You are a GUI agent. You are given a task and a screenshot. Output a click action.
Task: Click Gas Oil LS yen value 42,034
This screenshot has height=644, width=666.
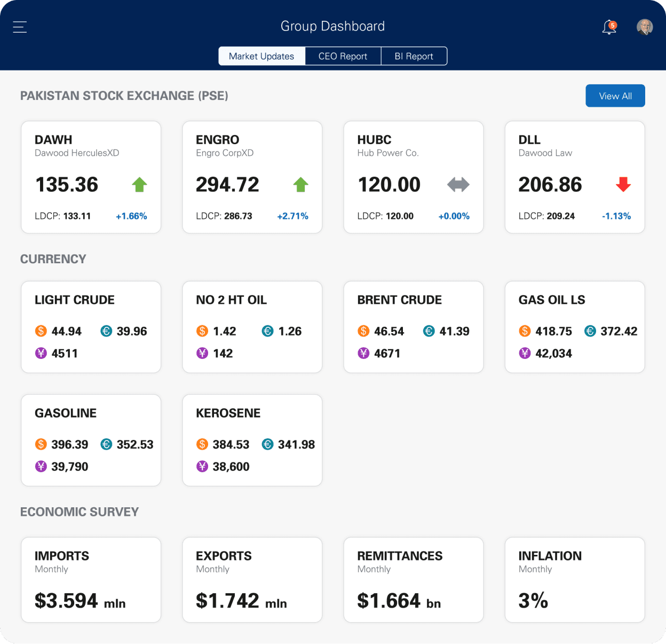click(x=553, y=354)
